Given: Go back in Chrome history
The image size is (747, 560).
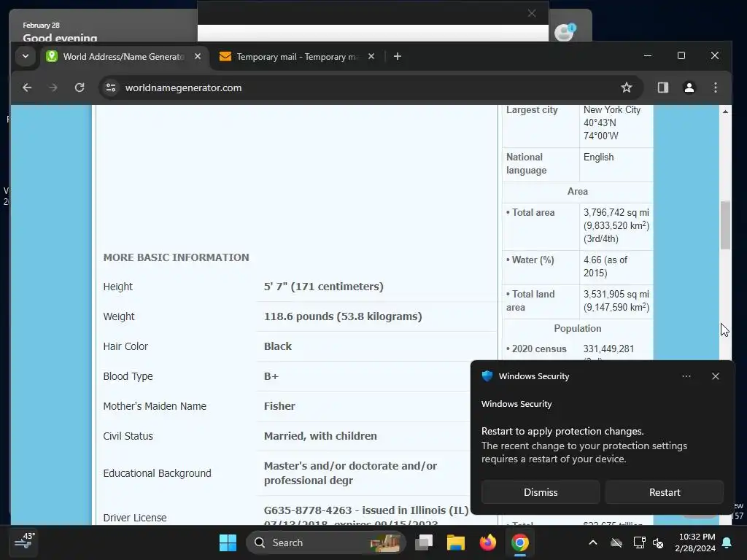Looking at the screenshot, I should click(x=27, y=87).
